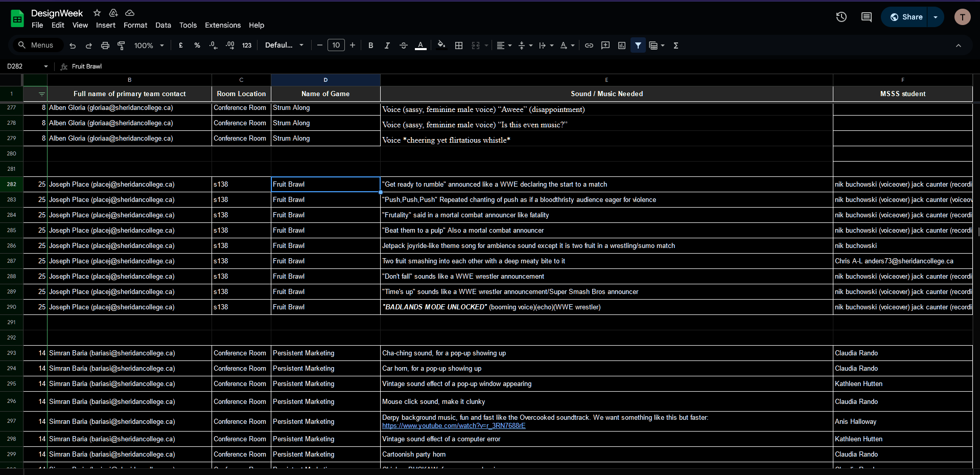Click the print icon
This screenshot has height=475, width=980.
[105, 46]
